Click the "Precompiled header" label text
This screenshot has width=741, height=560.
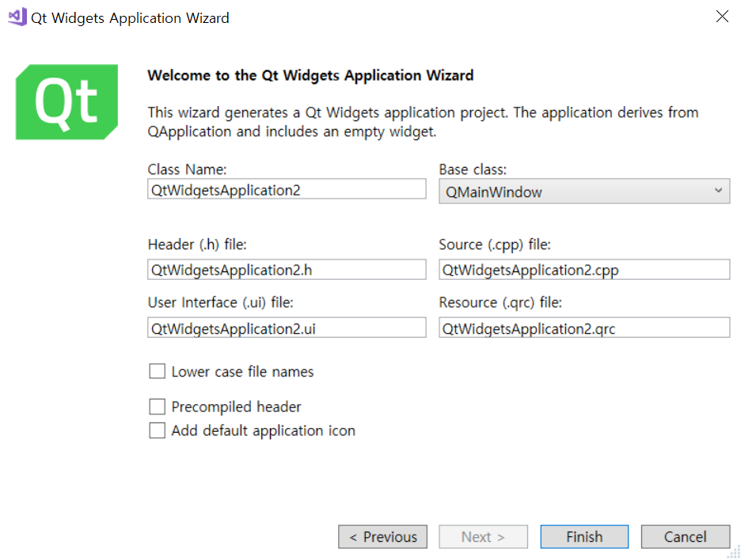coord(236,407)
